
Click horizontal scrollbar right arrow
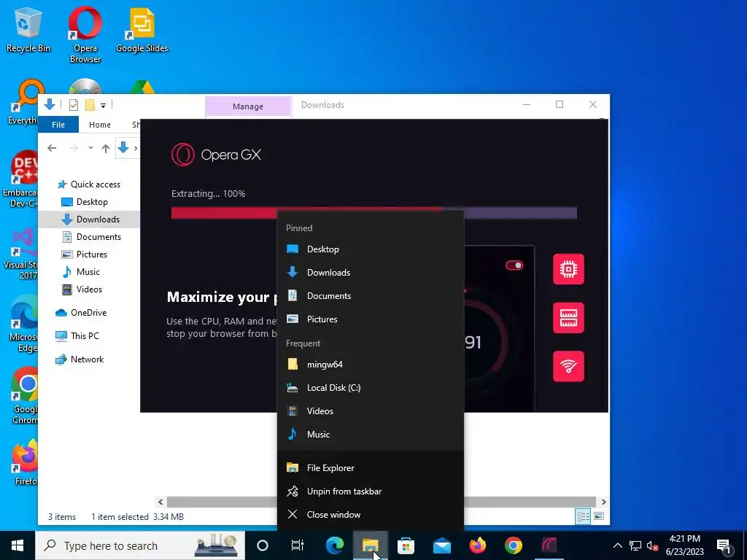[x=603, y=502]
